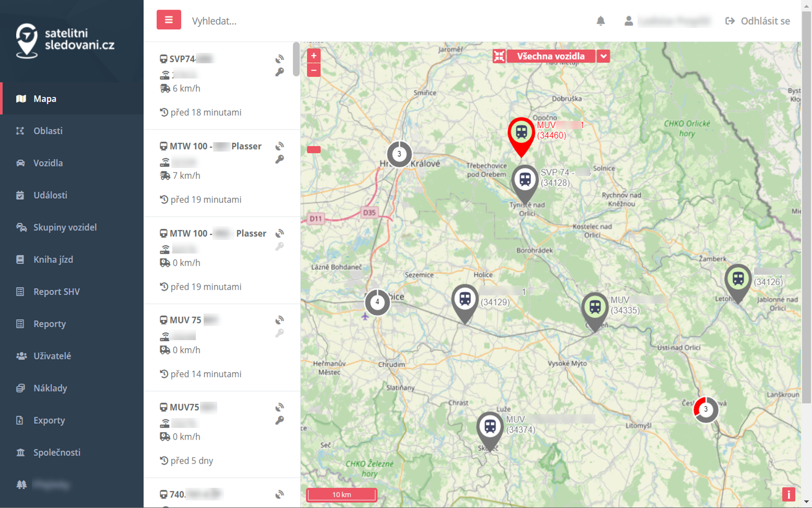Select the (34126) vehicle map marker
Viewport: 812px width, 508px height.
[738, 283]
